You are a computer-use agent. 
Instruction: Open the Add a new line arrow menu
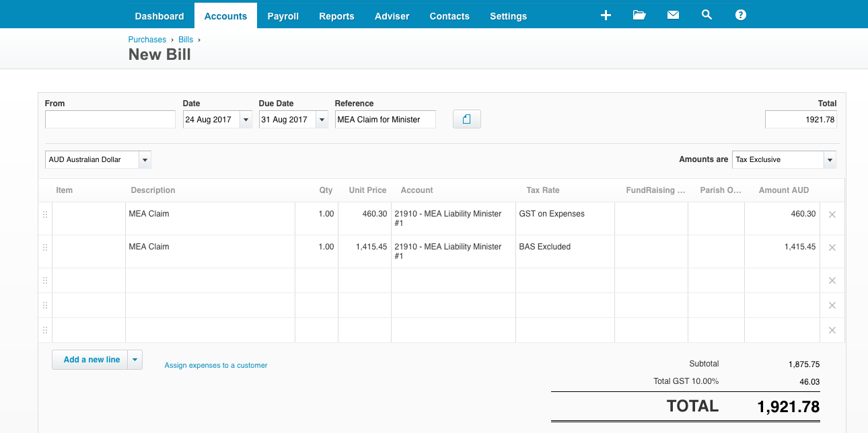point(135,360)
